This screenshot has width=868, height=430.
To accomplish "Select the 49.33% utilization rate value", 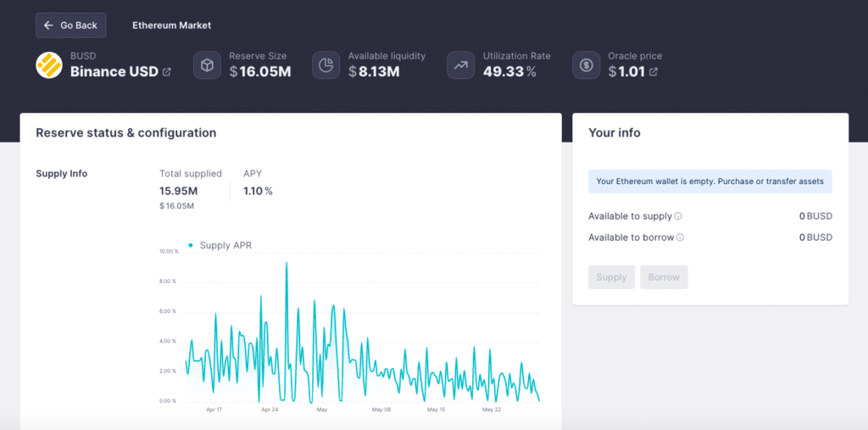I will pos(509,72).
